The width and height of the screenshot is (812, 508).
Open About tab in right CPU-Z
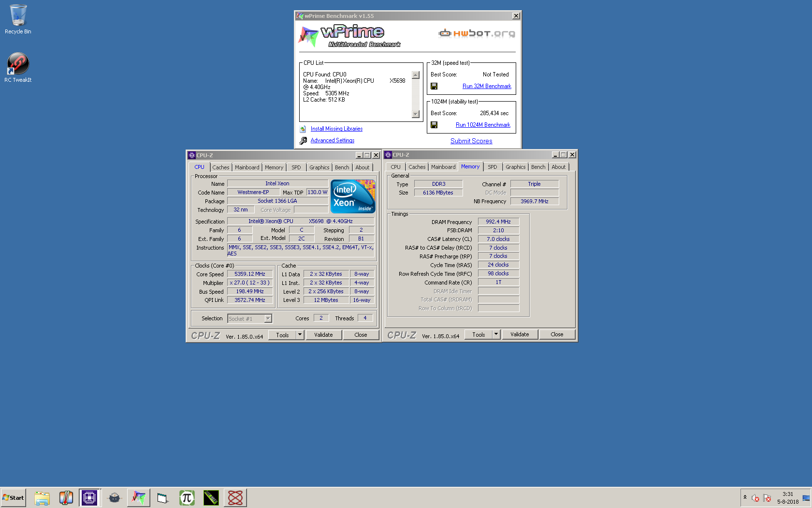[x=559, y=167]
